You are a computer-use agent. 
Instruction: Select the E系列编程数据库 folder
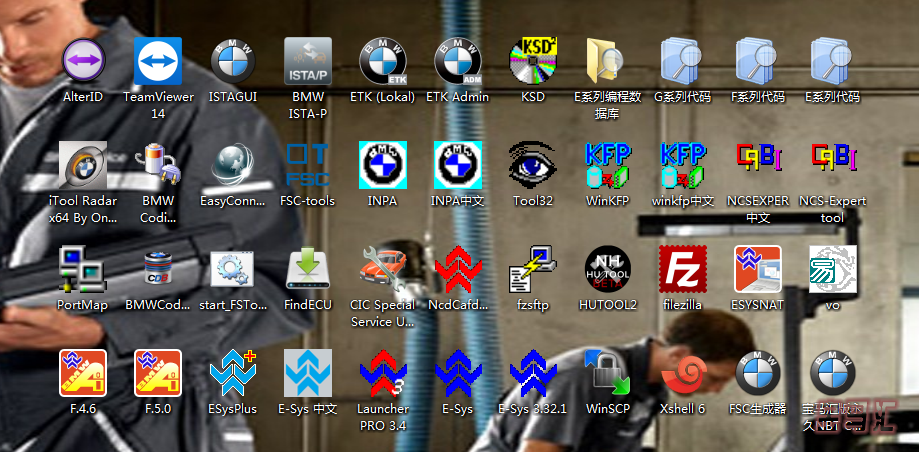tap(608, 61)
